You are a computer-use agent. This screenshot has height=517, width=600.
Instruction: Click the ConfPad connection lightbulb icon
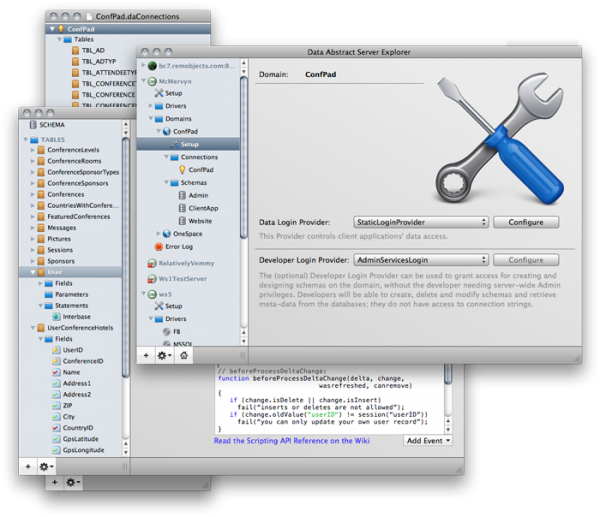click(180, 170)
